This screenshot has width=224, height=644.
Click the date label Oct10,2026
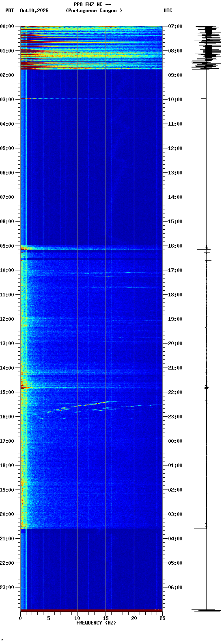point(34,11)
